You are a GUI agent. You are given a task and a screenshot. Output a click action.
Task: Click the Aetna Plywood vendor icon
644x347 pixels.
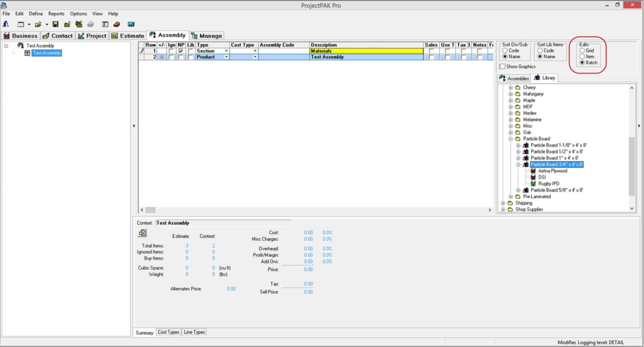coord(534,171)
